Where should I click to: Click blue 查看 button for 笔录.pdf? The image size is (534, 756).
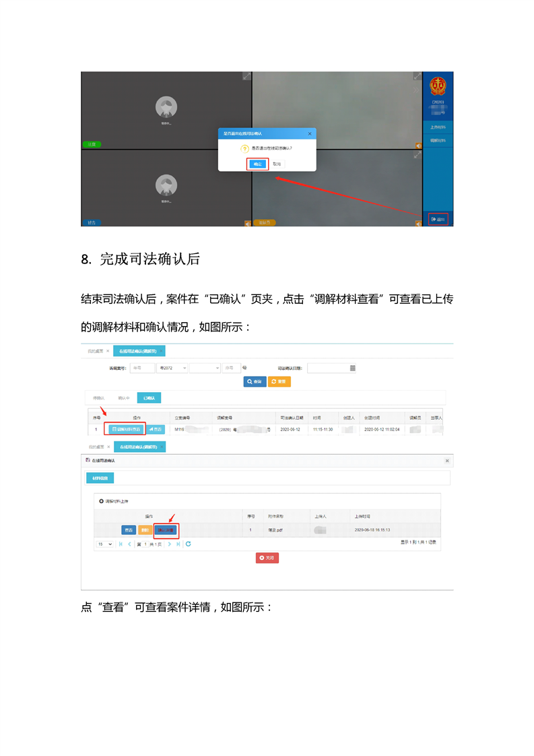coord(128,530)
